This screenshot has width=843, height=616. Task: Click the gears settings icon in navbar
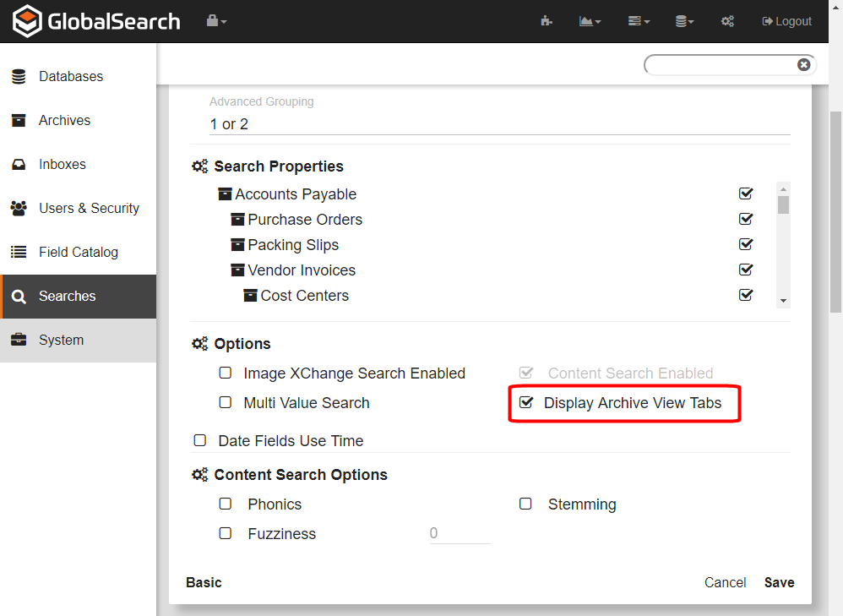[x=727, y=21]
